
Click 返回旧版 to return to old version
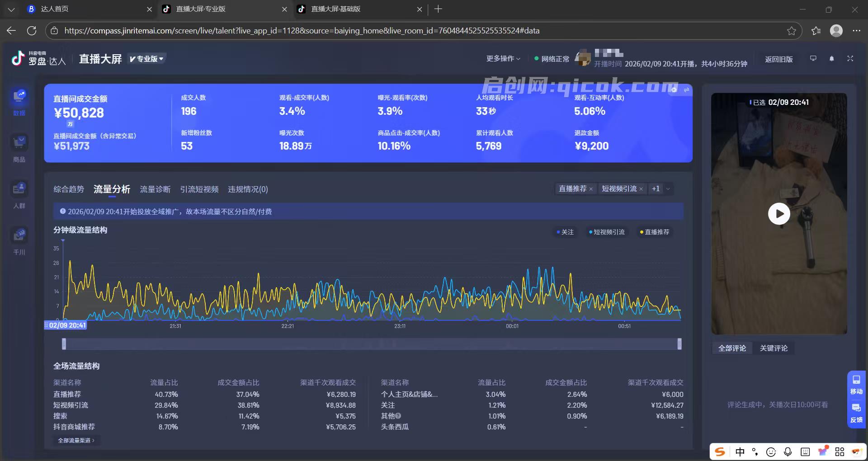778,59
